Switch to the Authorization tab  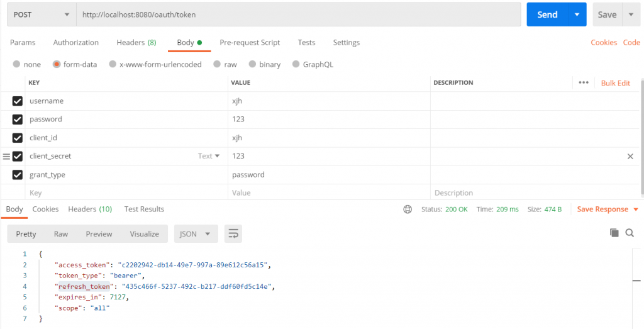click(75, 43)
